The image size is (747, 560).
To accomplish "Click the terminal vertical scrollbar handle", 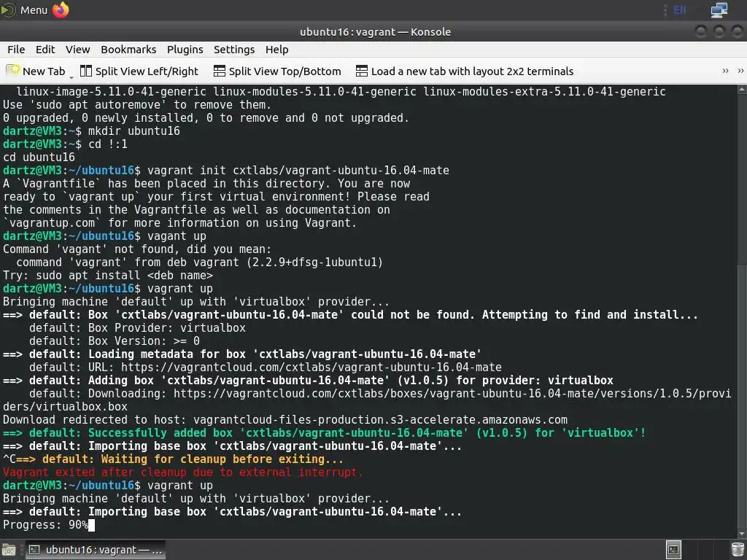I will tap(742, 395).
